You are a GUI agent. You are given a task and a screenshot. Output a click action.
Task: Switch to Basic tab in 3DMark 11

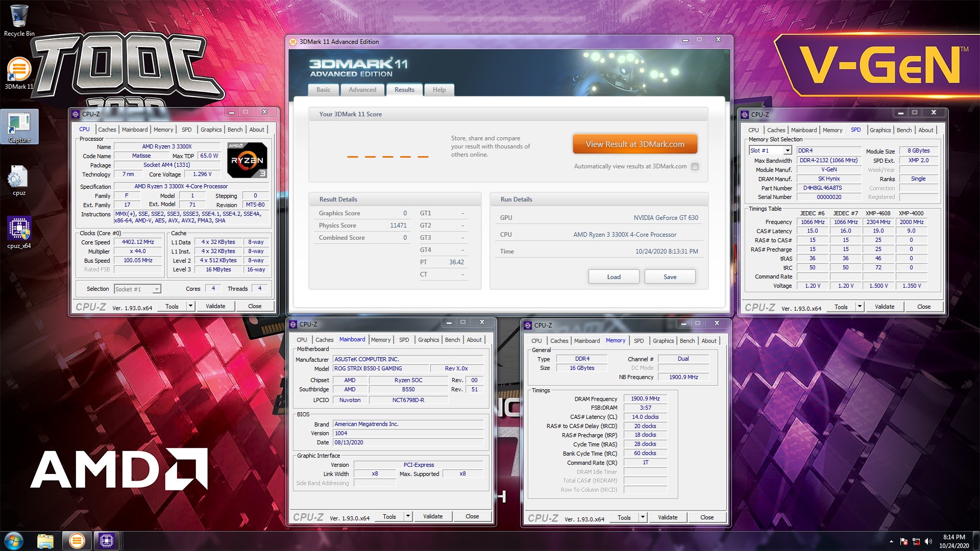[x=324, y=90]
